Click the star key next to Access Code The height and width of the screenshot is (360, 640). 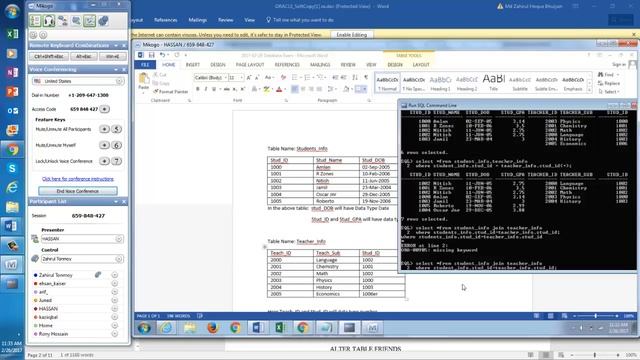pos(104,109)
